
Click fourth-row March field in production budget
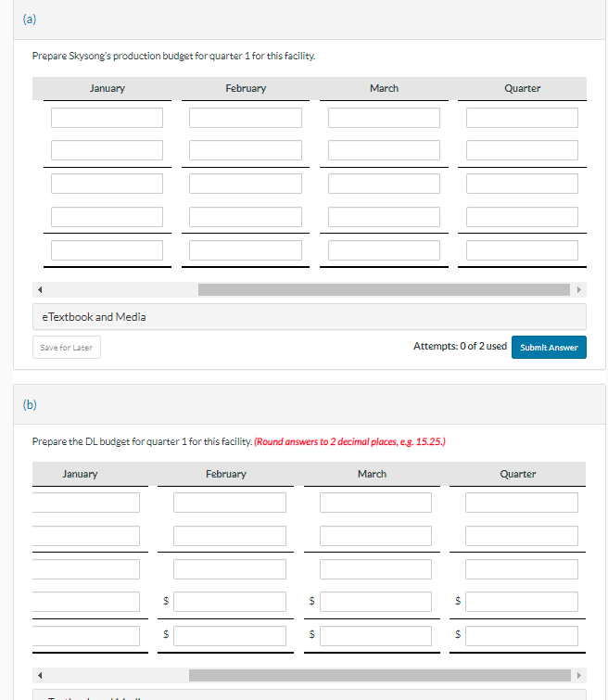click(x=384, y=217)
